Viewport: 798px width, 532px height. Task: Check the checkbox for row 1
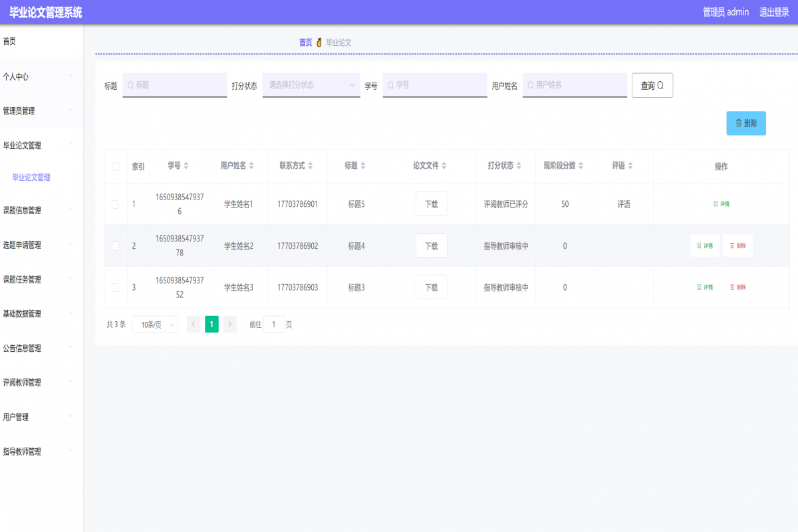coord(116,204)
